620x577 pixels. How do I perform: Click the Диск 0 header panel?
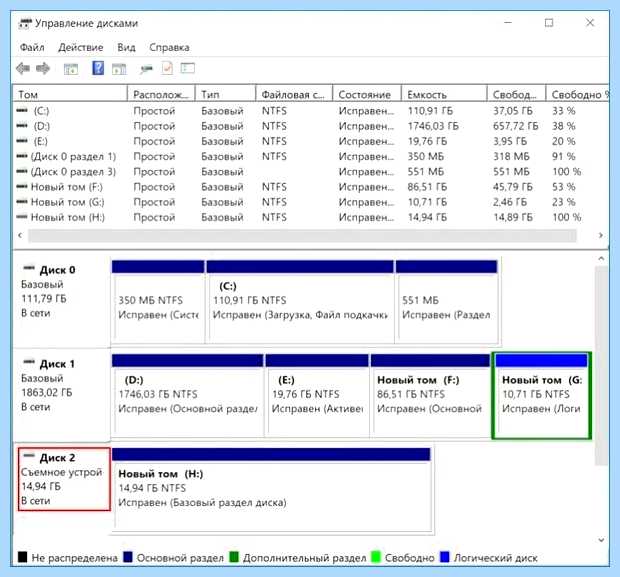click(61, 302)
